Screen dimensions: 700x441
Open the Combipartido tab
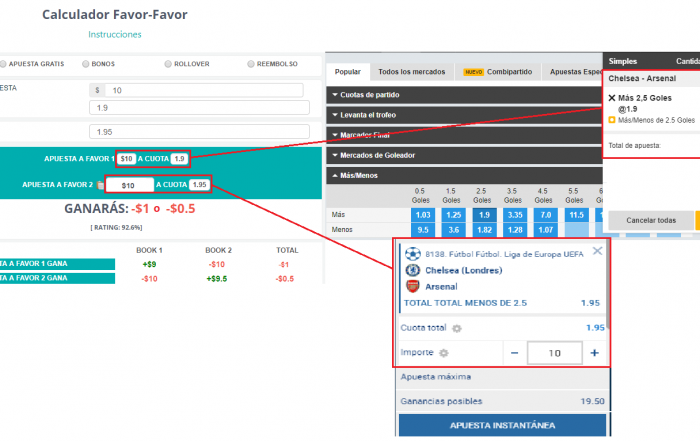coord(498,72)
